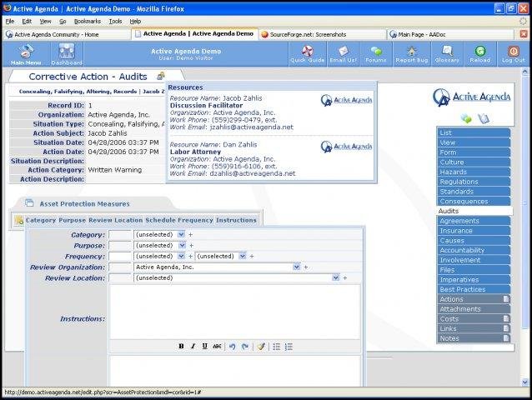Click the page vertical scrollbar down arrow
This screenshot has height=400, width=532.
524,382
